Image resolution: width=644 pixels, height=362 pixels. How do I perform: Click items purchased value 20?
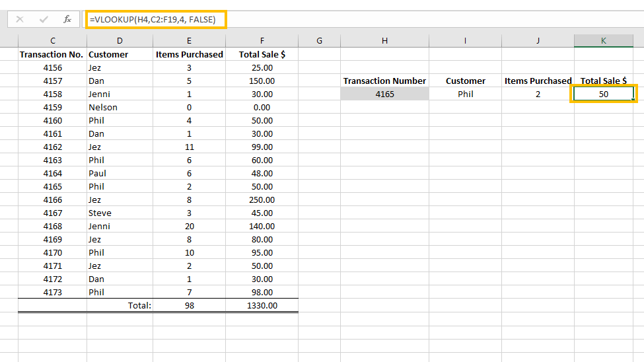point(189,226)
